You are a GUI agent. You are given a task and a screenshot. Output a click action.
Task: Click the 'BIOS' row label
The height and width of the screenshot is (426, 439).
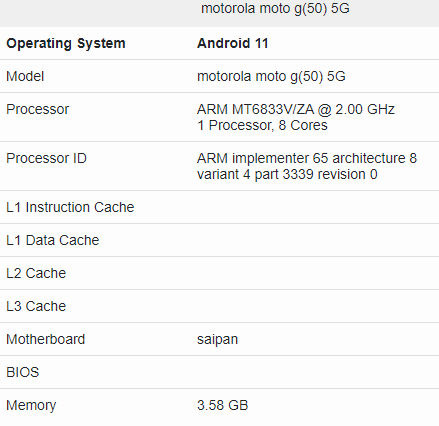(x=23, y=372)
